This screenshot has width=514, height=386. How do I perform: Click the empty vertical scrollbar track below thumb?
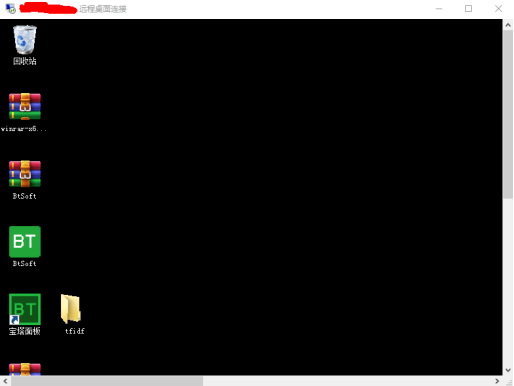tap(508, 282)
